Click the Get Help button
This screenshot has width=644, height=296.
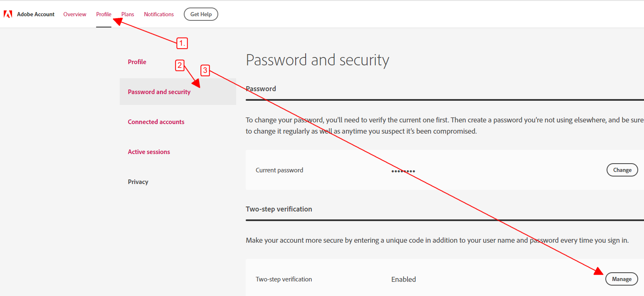(x=201, y=14)
